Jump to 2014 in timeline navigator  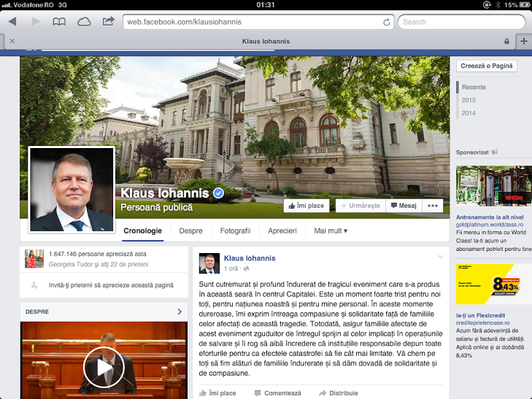click(x=469, y=113)
